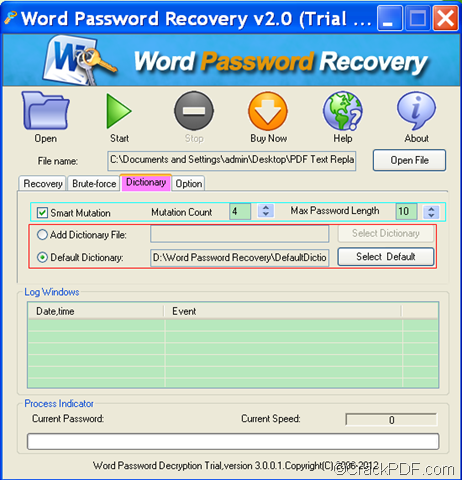Uncheck the Smart Mutation checkbox
The width and height of the screenshot is (462, 480).
[42, 213]
